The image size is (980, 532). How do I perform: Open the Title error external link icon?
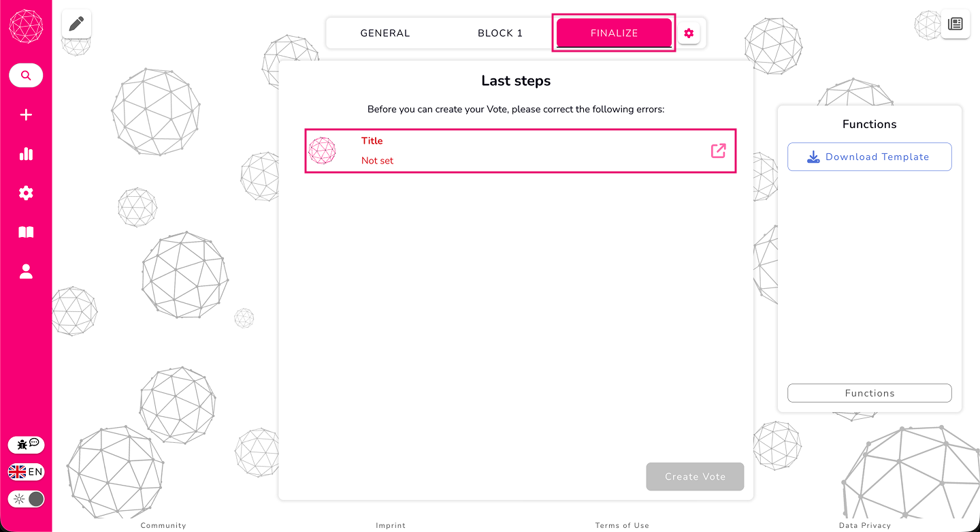[x=718, y=151]
